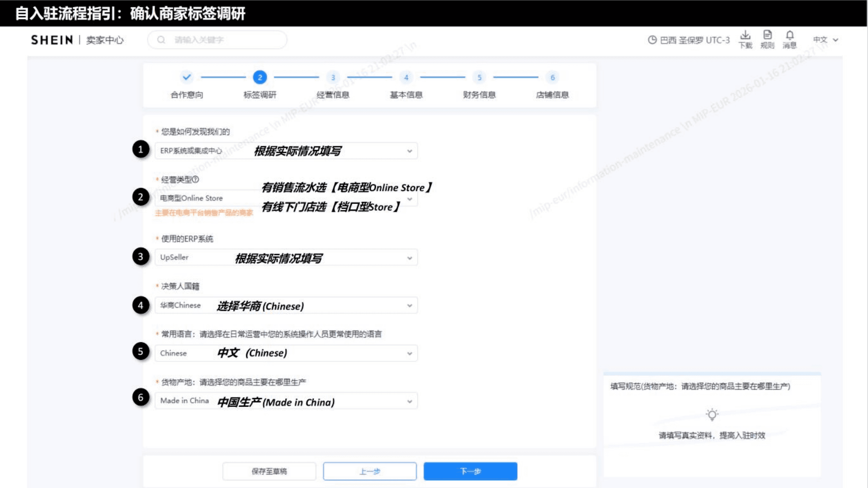Click the blue 下一步 button

pos(470,471)
